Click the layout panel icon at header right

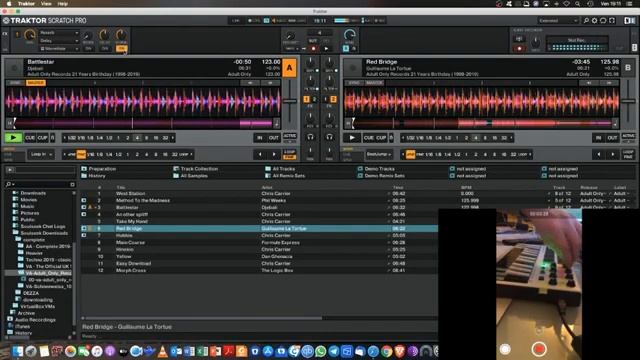[x=629, y=20]
